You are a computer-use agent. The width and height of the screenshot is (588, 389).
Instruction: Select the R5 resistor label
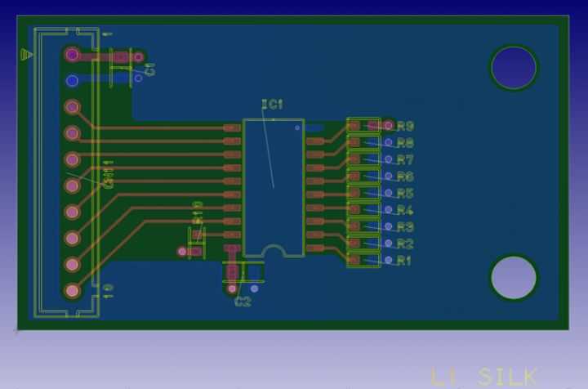tap(405, 193)
